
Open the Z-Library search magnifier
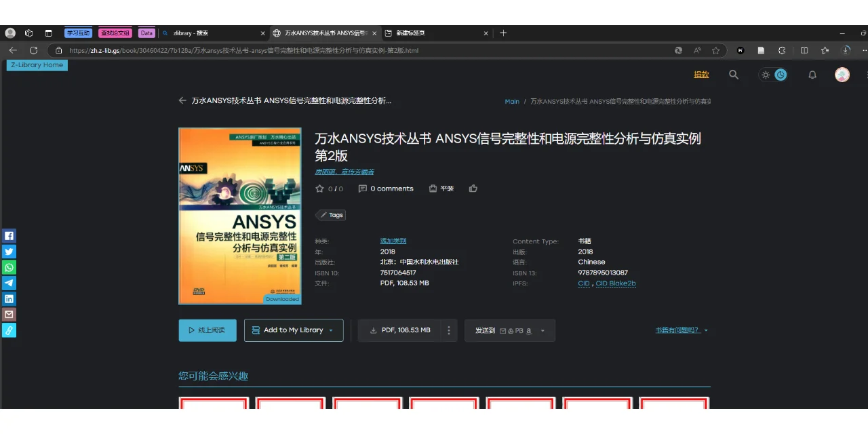tap(734, 75)
